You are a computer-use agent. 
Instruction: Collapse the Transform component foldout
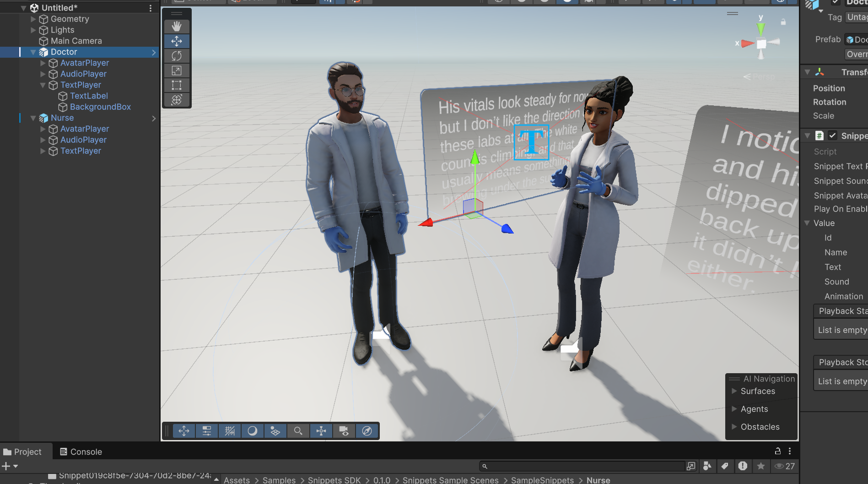807,72
